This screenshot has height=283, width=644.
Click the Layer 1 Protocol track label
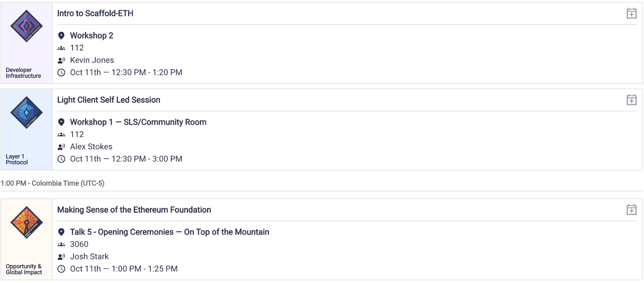17,159
